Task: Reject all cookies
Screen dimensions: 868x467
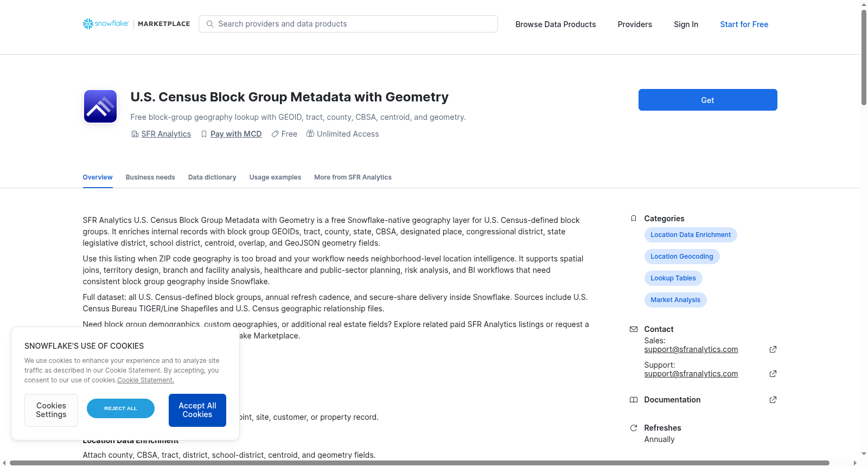Action: coord(120,408)
